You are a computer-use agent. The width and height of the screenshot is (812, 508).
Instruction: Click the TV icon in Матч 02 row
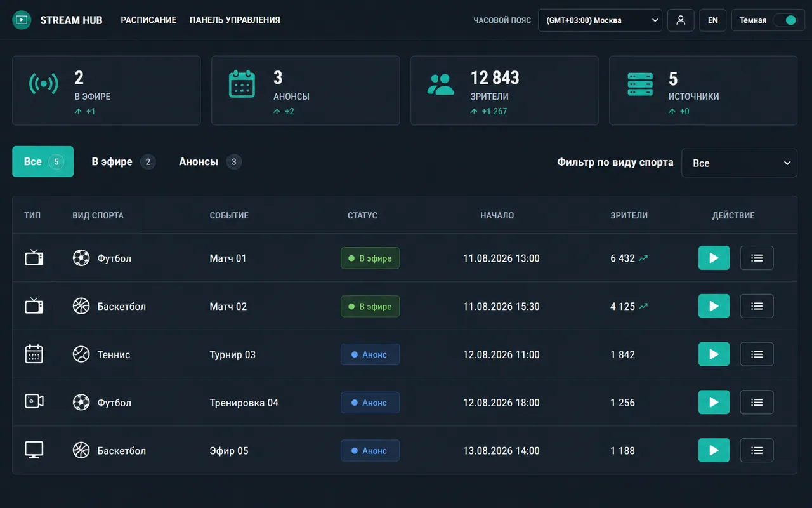point(34,306)
